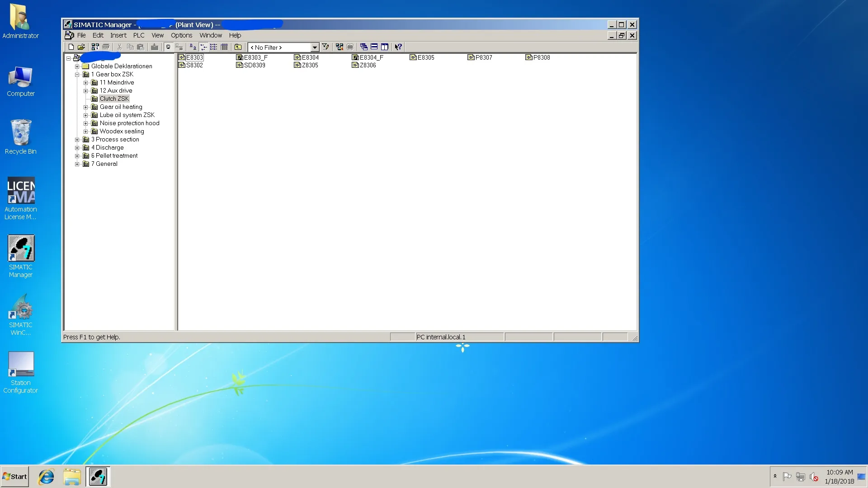Click the S7 Memory Card toolbar icon

tap(106, 47)
